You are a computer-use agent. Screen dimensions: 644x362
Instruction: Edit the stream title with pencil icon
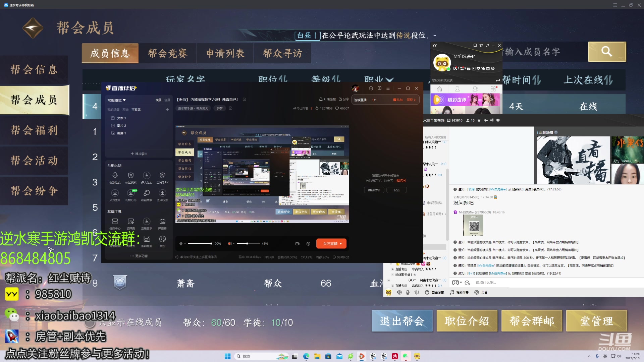(244, 100)
